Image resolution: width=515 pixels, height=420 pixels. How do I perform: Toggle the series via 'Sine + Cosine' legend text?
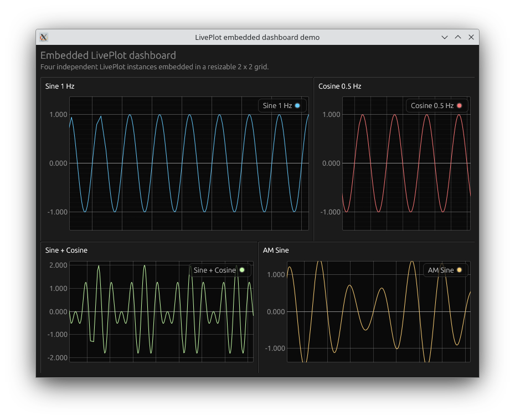pos(214,270)
